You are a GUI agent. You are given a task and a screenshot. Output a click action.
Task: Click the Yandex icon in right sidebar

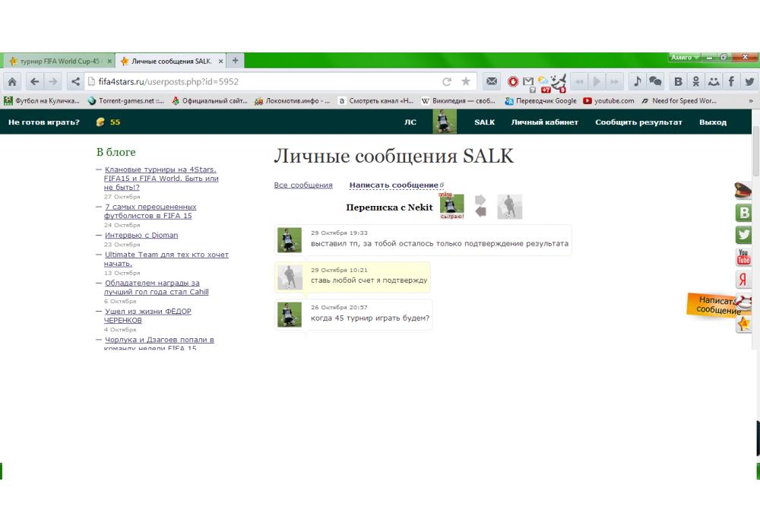click(744, 279)
